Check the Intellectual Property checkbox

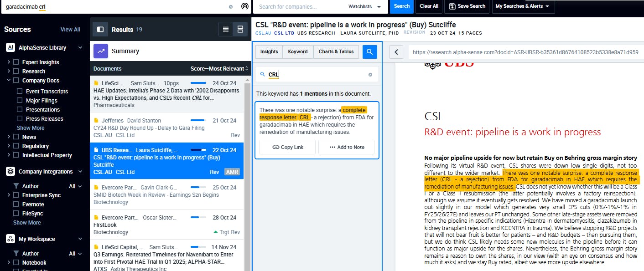(x=16, y=155)
